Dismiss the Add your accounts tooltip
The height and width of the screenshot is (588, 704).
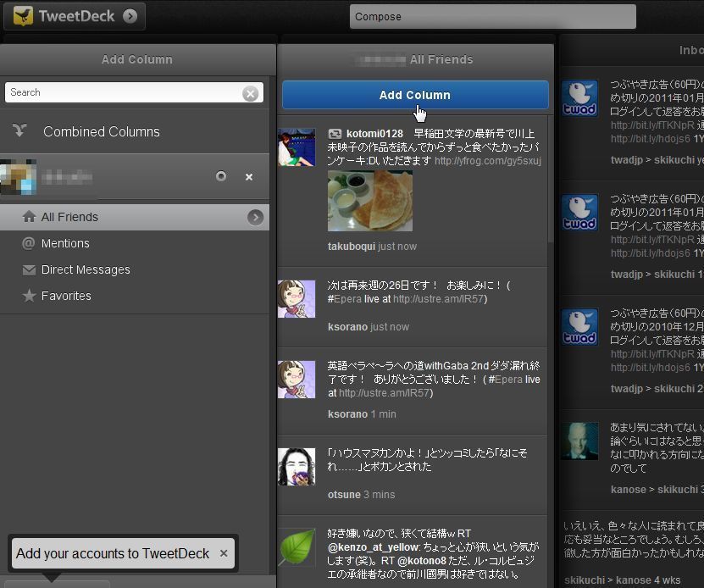[224, 553]
